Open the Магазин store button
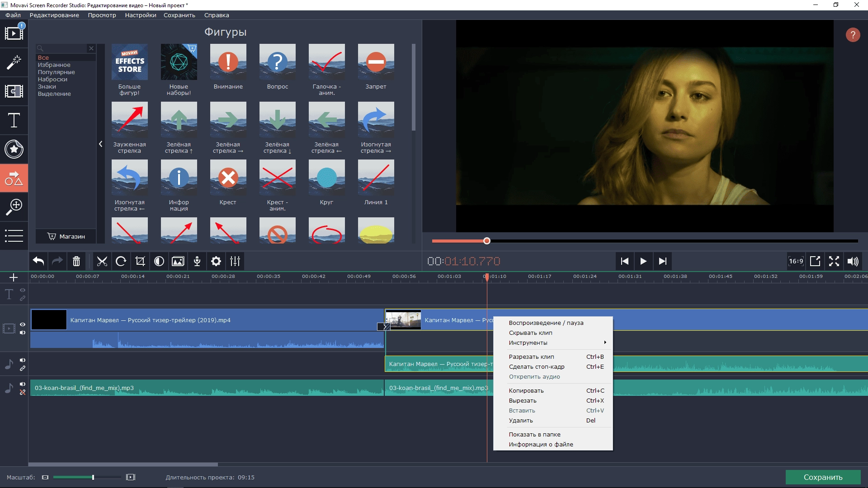 [66, 236]
